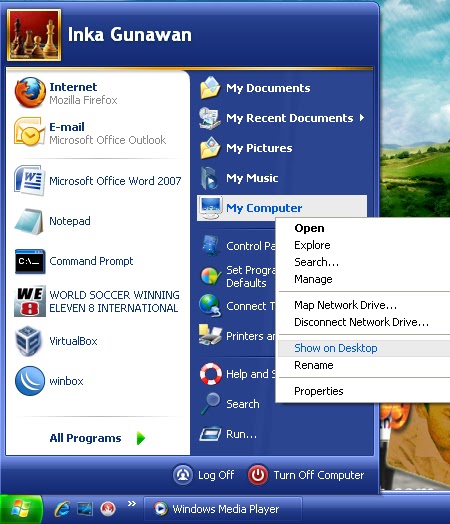The width and height of the screenshot is (450, 524).
Task: Click the E-mail label text
Action: 67,127
